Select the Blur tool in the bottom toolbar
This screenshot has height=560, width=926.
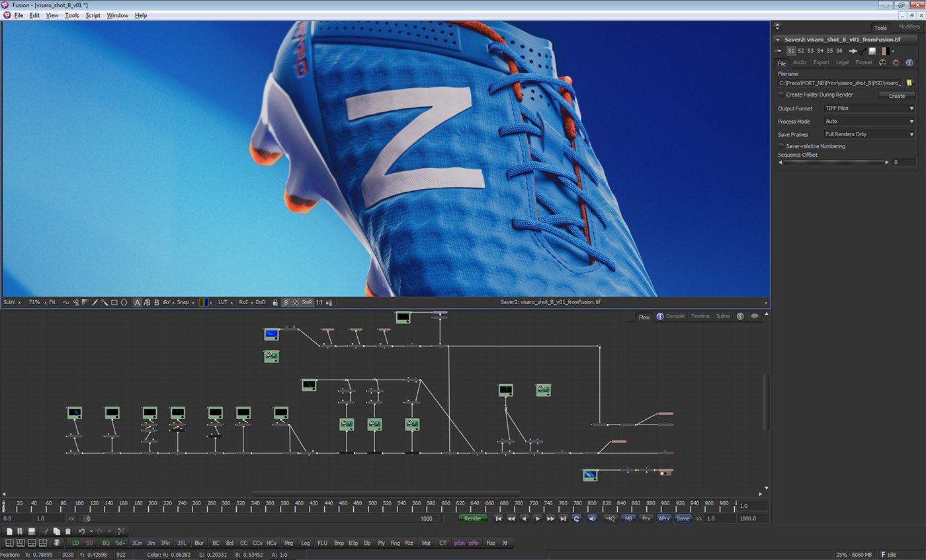(200, 543)
